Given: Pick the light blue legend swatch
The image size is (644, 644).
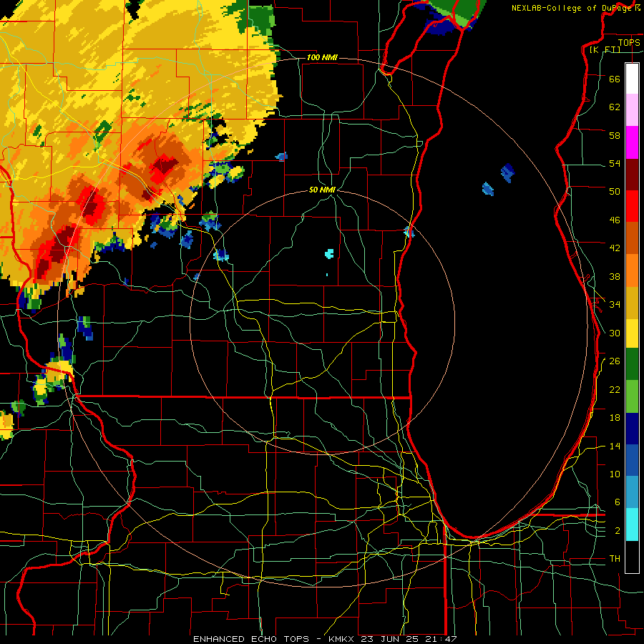Looking at the screenshot, I should (632, 492).
